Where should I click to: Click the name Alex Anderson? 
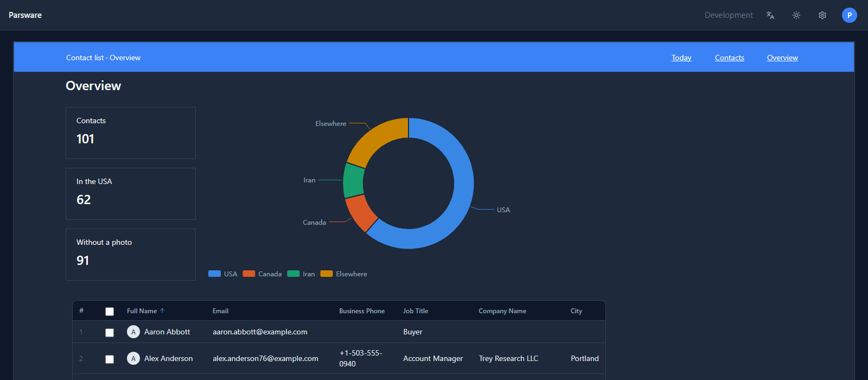[x=169, y=358]
